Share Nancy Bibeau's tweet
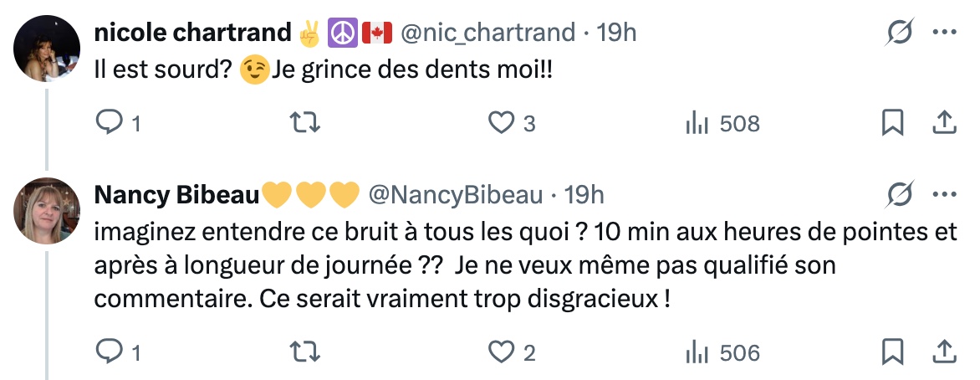Viewport: 980px width, 380px height. pyautogui.click(x=944, y=352)
